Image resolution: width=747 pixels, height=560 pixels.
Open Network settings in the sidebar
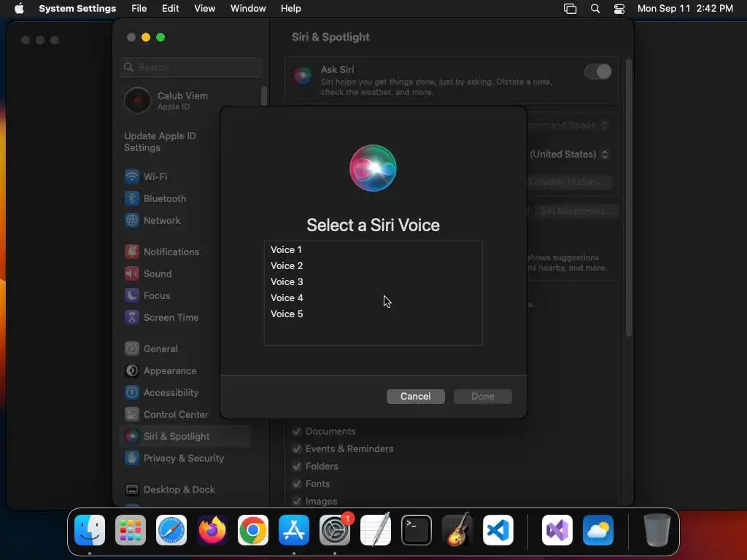click(x=152, y=220)
